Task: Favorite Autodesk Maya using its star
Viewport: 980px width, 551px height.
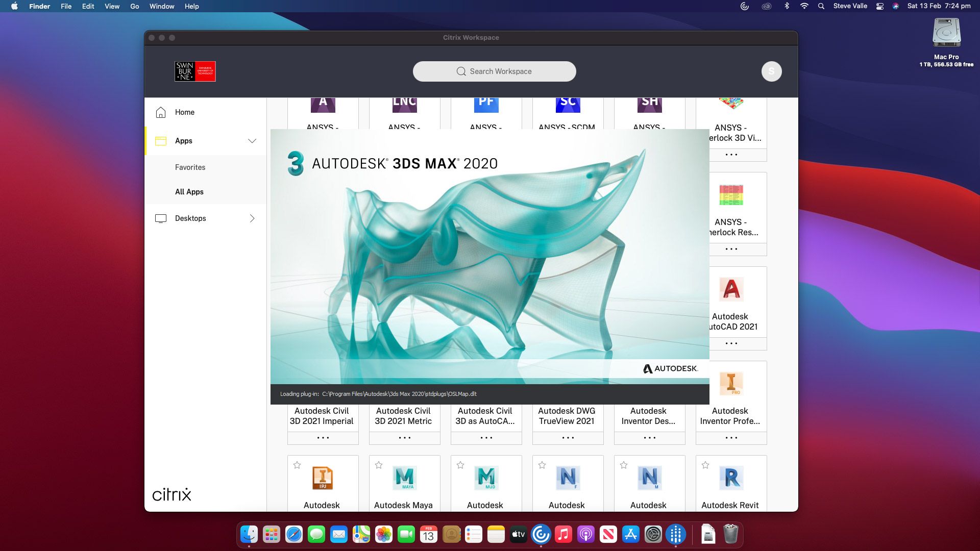Action: click(x=379, y=465)
